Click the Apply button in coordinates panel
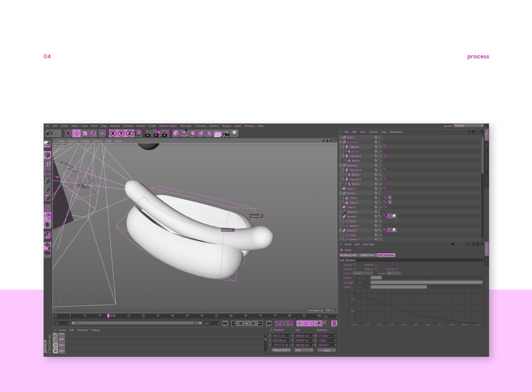532x392 pixels. (326, 350)
